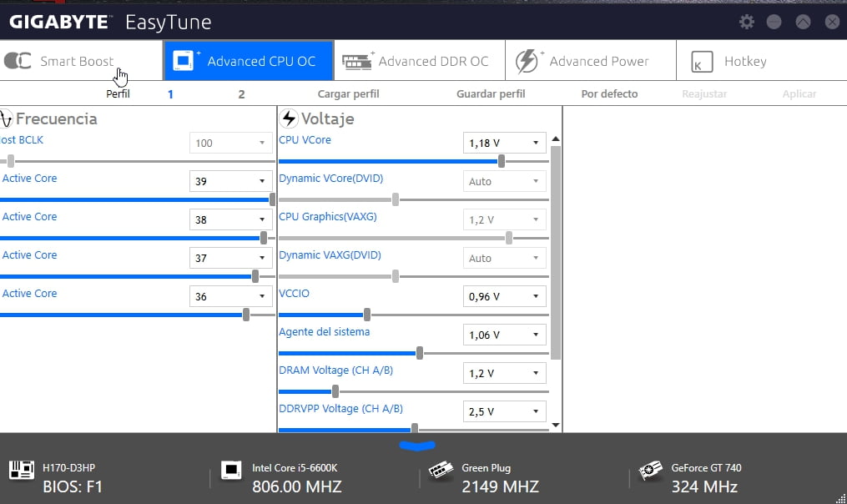The image size is (847, 504).
Task: Click the Hotkey key icon
Action: pos(703,62)
